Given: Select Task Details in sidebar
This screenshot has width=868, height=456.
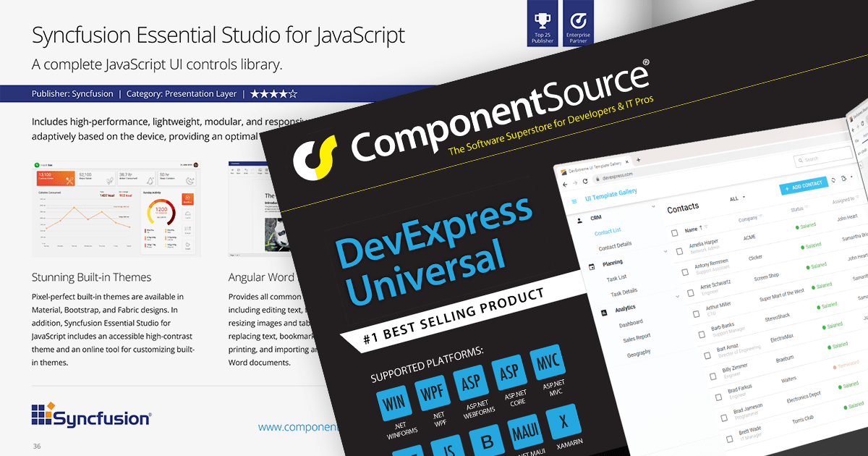Looking at the screenshot, I should [x=624, y=292].
